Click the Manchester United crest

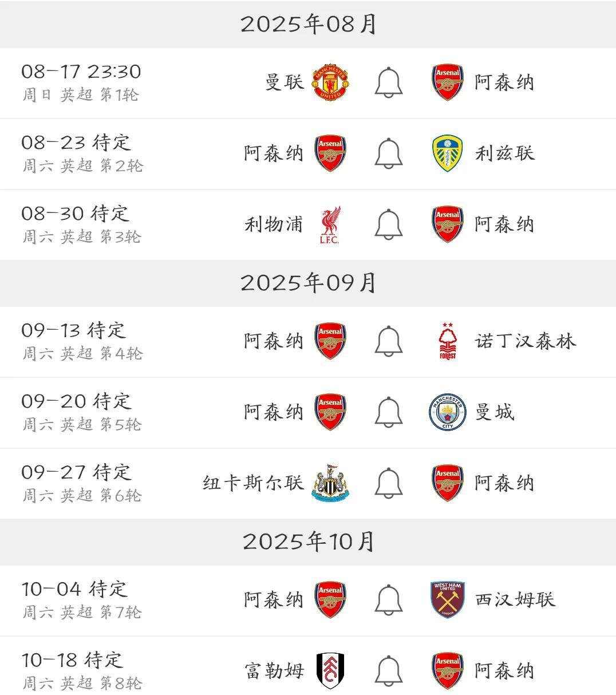[x=330, y=82]
